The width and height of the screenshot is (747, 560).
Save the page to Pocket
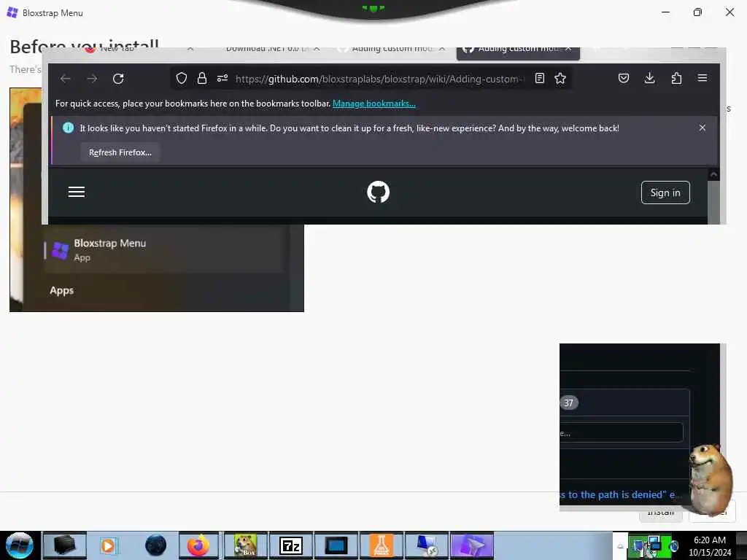624,78
